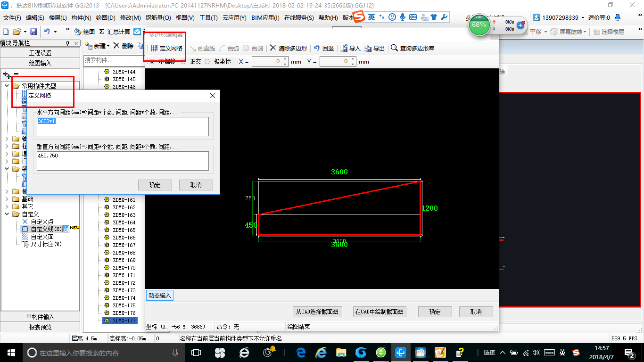Click the save floppy disk icon
The image size is (644, 362).
click(x=33, y=32)
